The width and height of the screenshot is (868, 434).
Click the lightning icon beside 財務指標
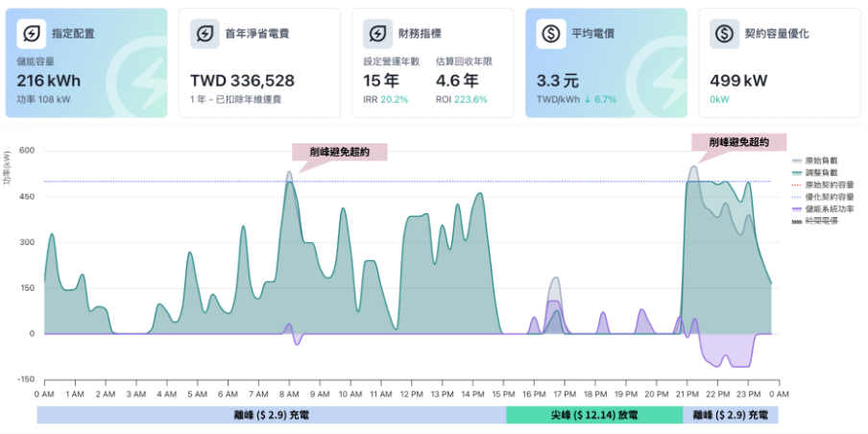coord(377,34)
